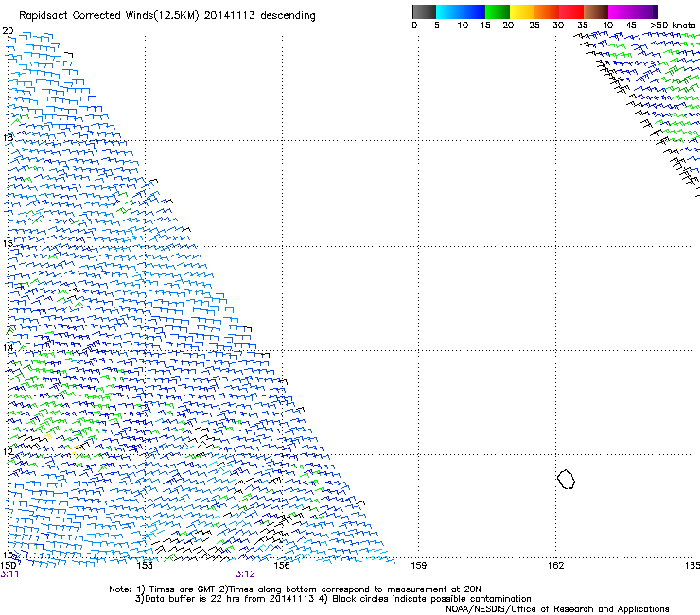
Task: Click the date '20141113' in the plot title
Action: 230,15
